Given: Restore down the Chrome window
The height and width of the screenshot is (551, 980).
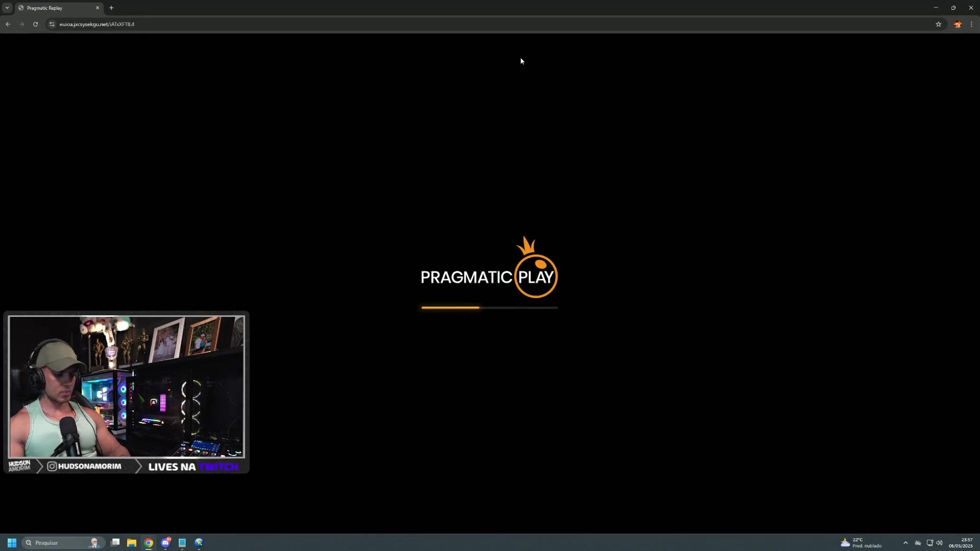Looking at the screenshot, I should click(x=953, y=8).
